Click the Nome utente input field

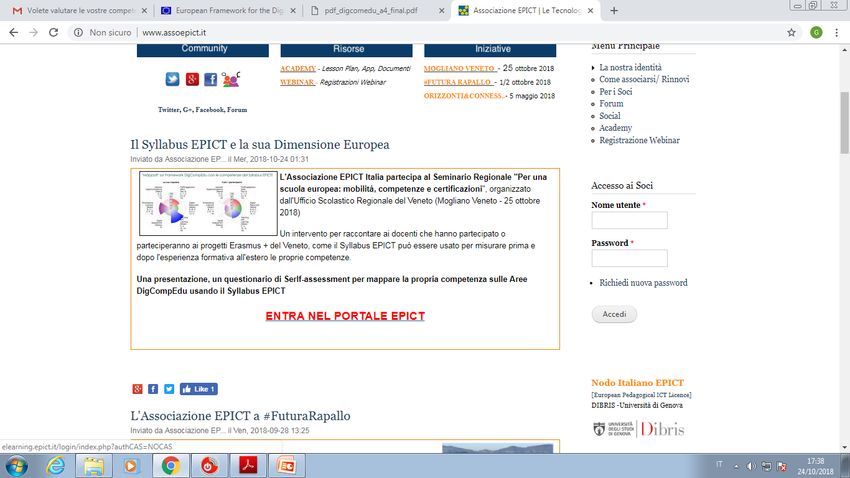629,220
